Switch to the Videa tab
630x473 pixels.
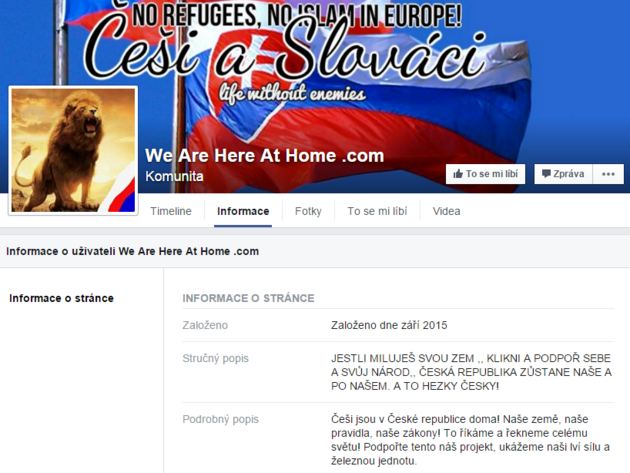tap(446, 211)
